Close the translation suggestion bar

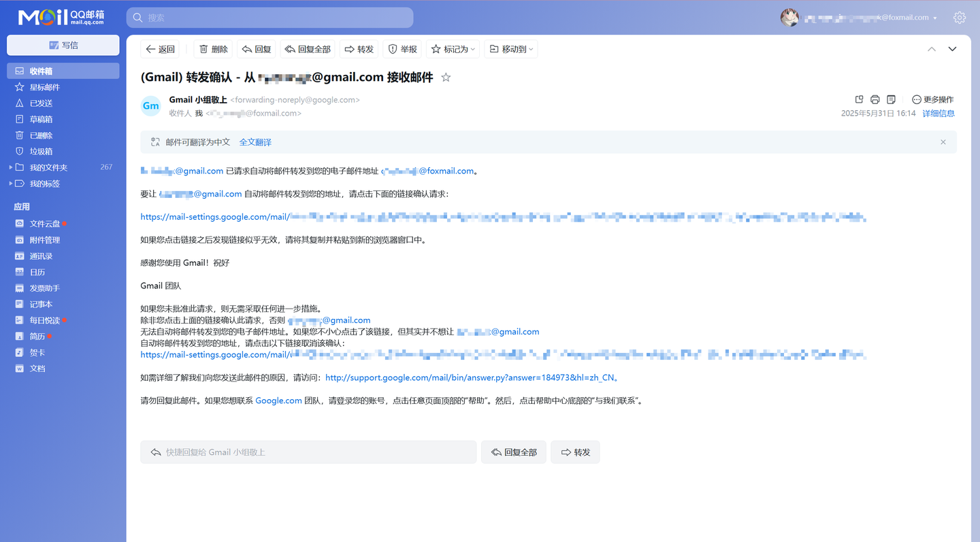pos(943,142)
